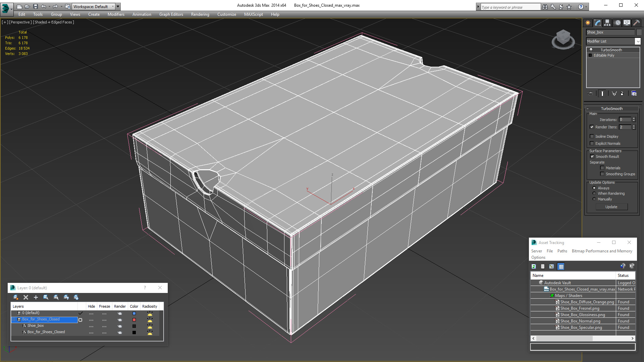
Task: Open the Help icon dropdown arrow
Action: [586, 7]
